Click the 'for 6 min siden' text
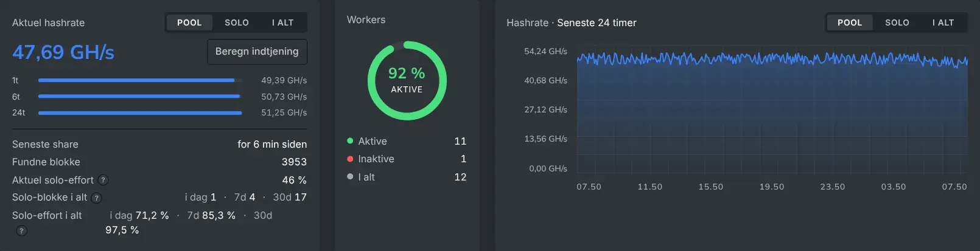The image size is (980, 251). tap(272, 144)
